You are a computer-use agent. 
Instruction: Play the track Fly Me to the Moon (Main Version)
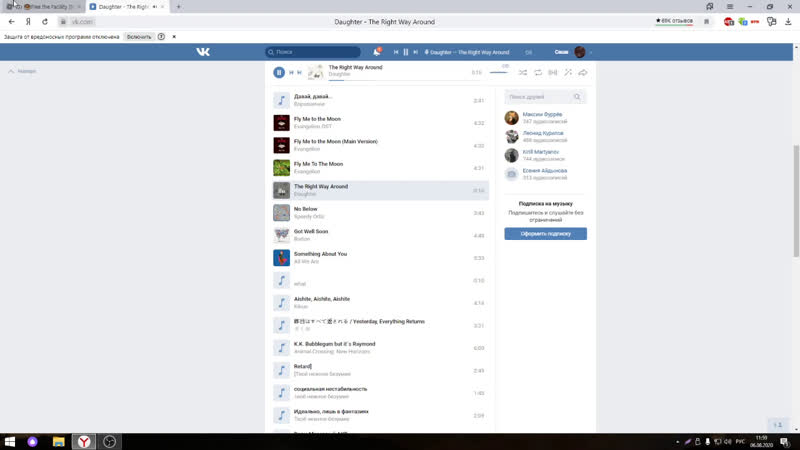point(336,141)
